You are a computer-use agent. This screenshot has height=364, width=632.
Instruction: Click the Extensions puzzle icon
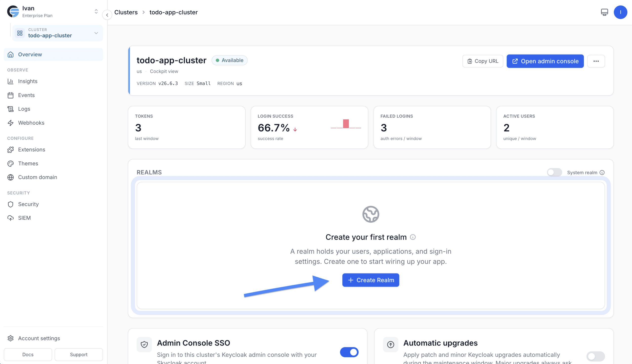tap(11, 150)
